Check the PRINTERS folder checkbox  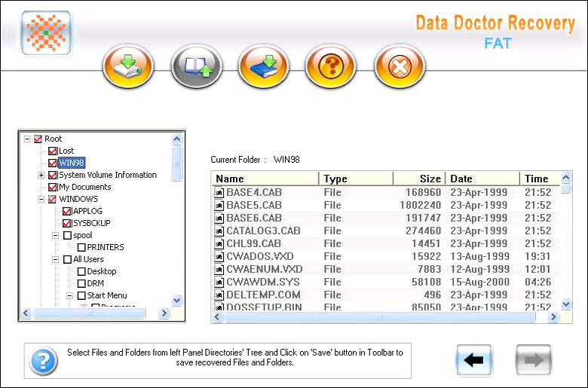pyautogui.click(x=81, y=247)
